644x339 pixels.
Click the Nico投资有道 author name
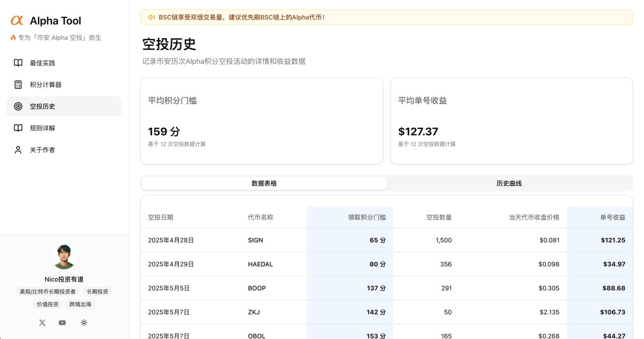coord(64,279)
